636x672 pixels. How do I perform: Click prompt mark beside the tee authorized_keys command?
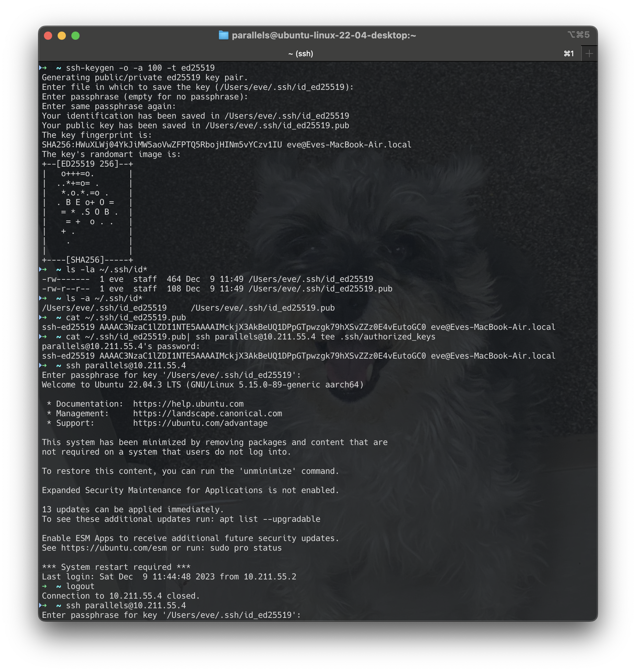coord(43,337)
